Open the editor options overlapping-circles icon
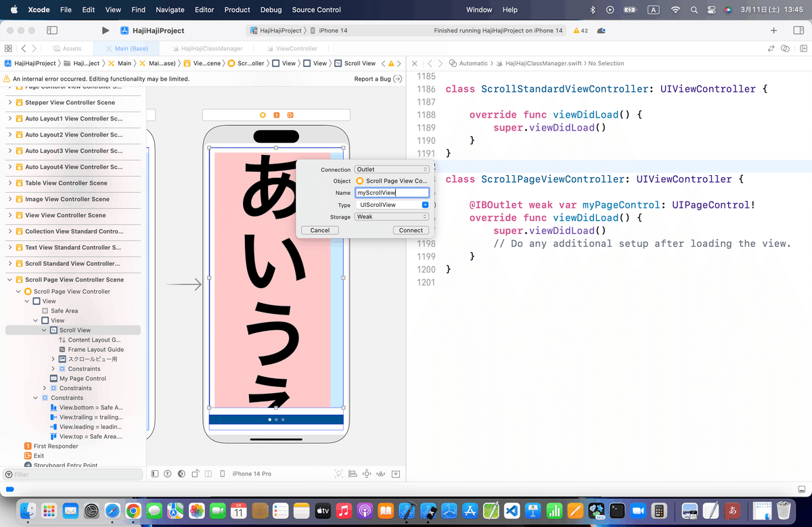Screen dimensions: 812x527 785,49
